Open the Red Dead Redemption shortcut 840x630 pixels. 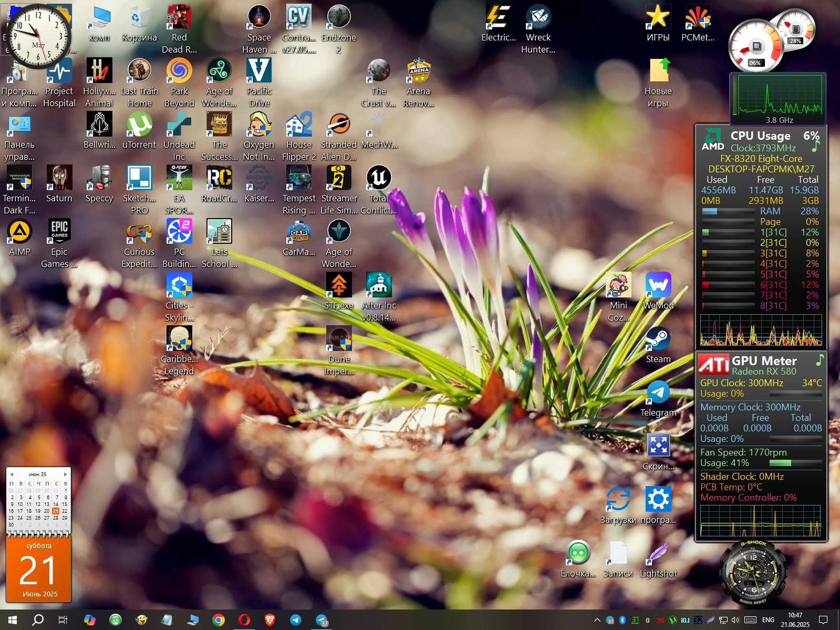(179, 29)
